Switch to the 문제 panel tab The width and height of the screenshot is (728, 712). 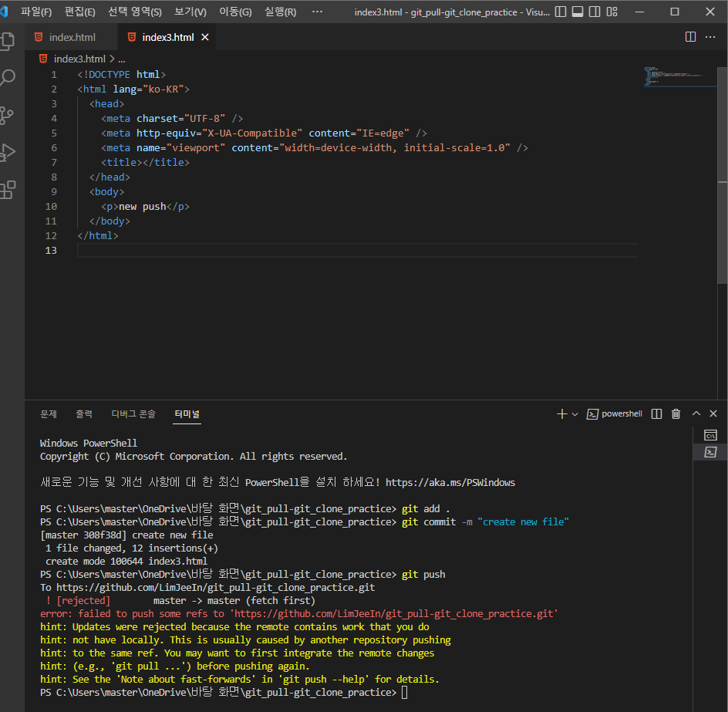tap(49, 413)
